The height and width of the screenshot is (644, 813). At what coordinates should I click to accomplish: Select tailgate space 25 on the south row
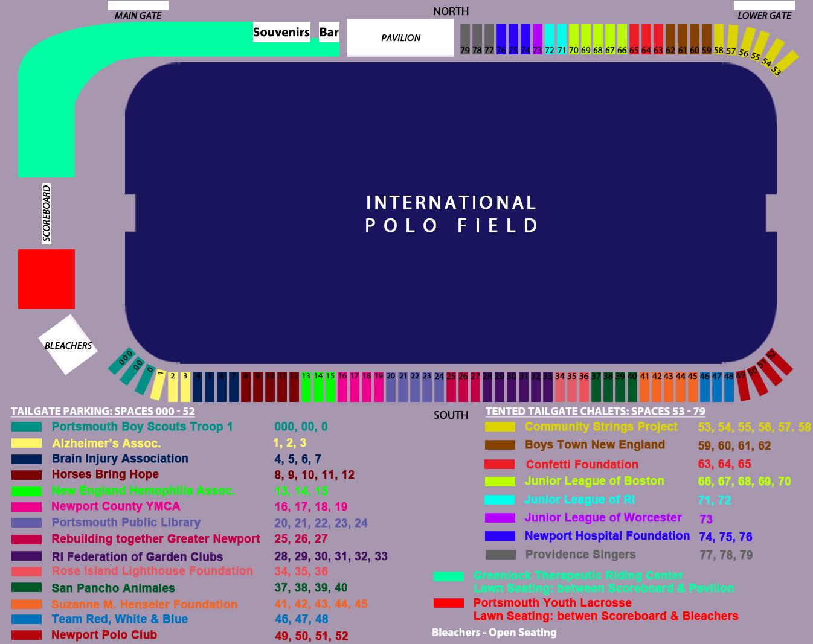point(451,387)
